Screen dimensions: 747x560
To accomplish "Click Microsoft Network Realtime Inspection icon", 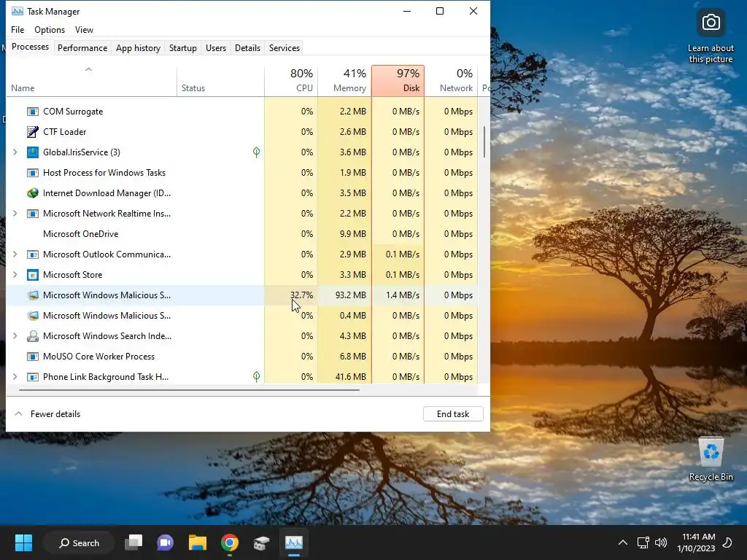I will coord(32,214).
